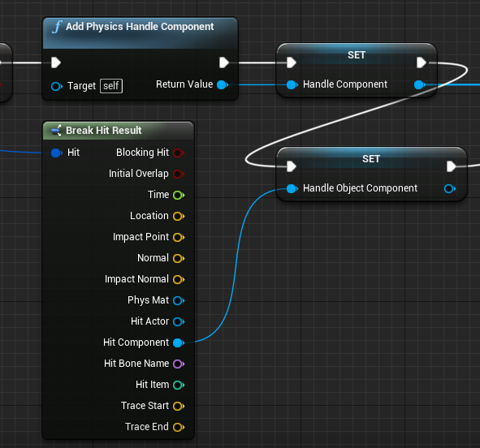The image size is (480, 448).
Task: Click the 'Hit Bone Name' label
Action: [136, 364]
